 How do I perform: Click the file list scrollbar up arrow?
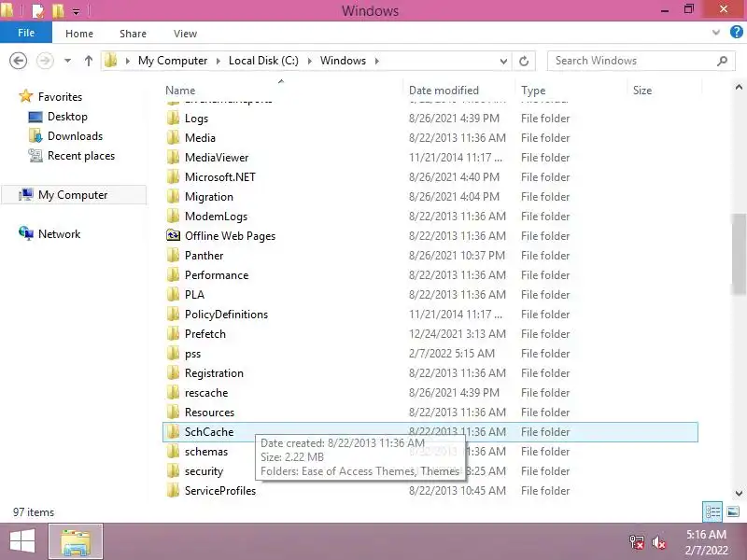tap(739, 87)
